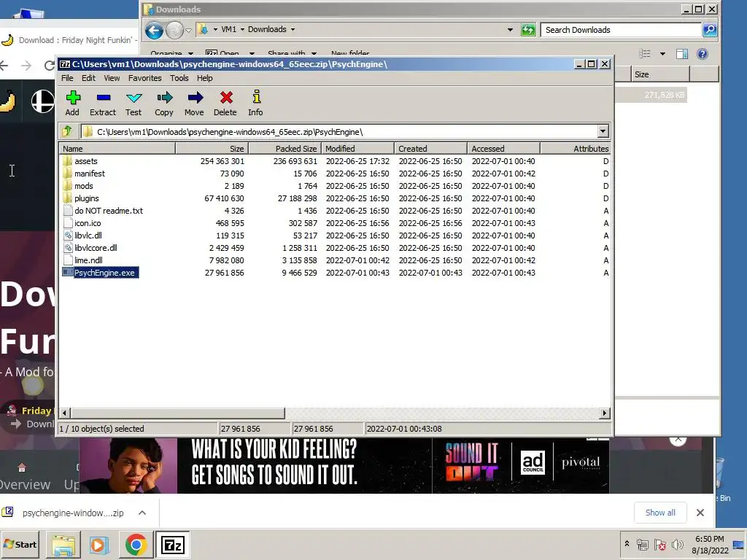Click the Explorer search magnifier icon
This screenshot has width=747, height=560.
pos(710,30)
